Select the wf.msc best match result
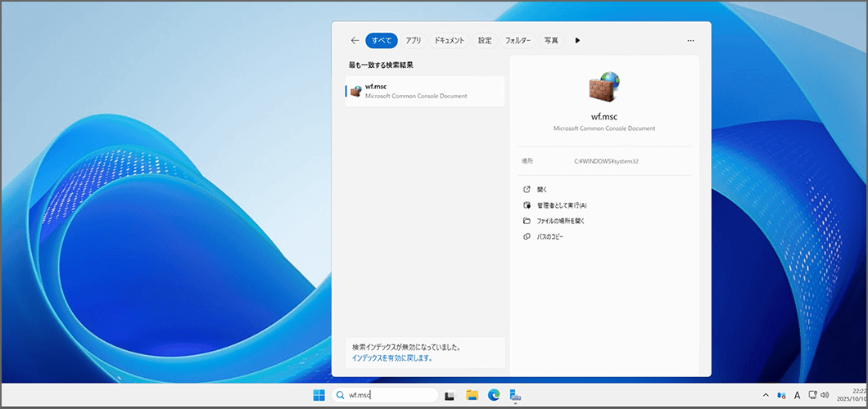868x409 pixels. (x=424, y=91)
